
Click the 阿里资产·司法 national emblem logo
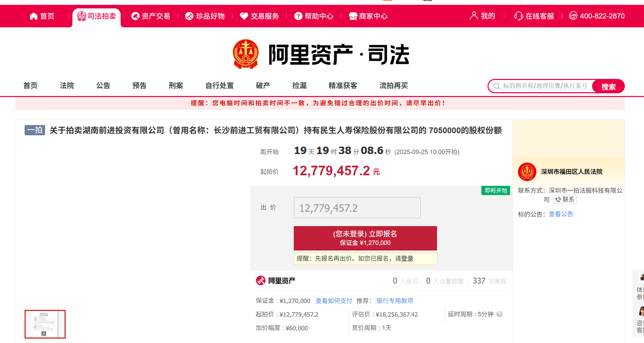[245, 54]
